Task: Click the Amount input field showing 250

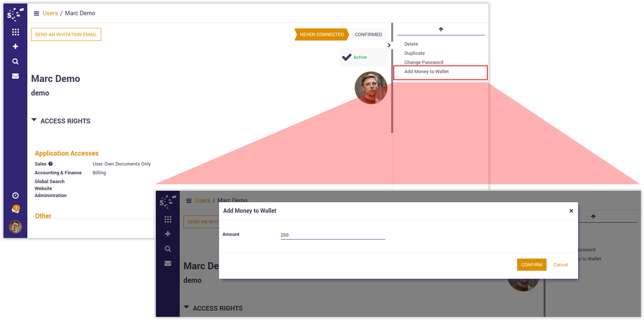Action: coord(332,235)
